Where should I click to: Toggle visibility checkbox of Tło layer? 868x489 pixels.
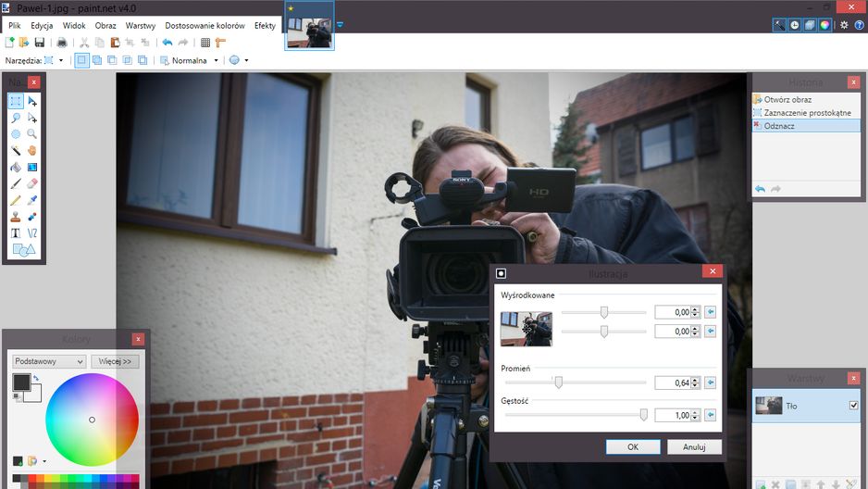click(x=853, y=406)
